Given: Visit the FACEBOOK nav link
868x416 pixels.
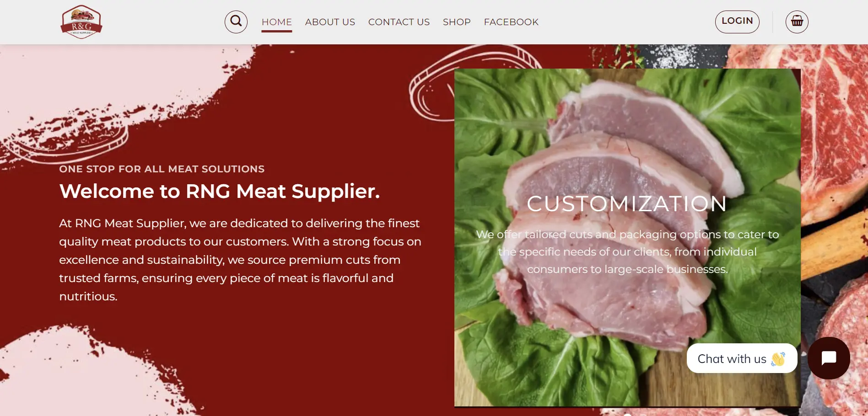Looking at the screenshot, I should [x=511, y=22].
